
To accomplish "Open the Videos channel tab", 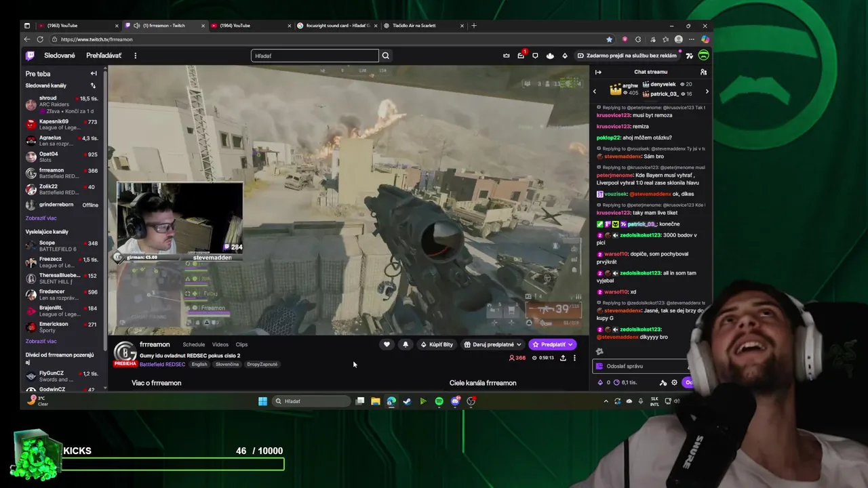I will 220,344.
